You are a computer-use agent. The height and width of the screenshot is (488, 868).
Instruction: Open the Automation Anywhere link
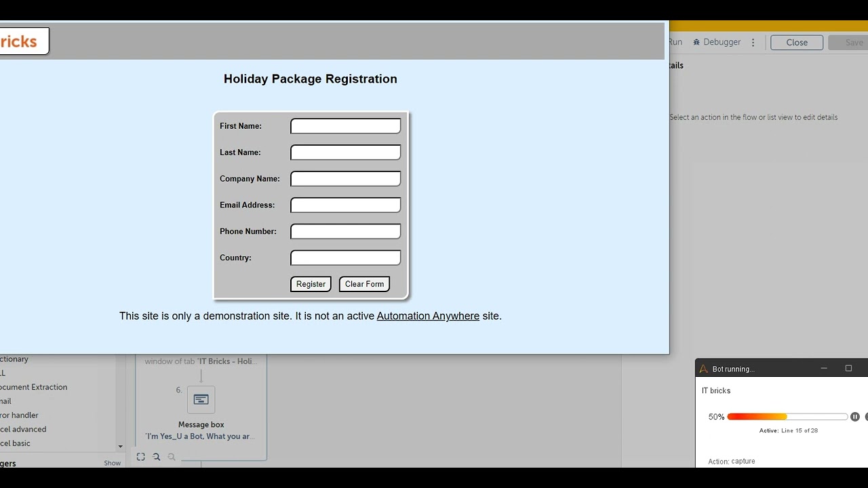click(x=428, y=316)
